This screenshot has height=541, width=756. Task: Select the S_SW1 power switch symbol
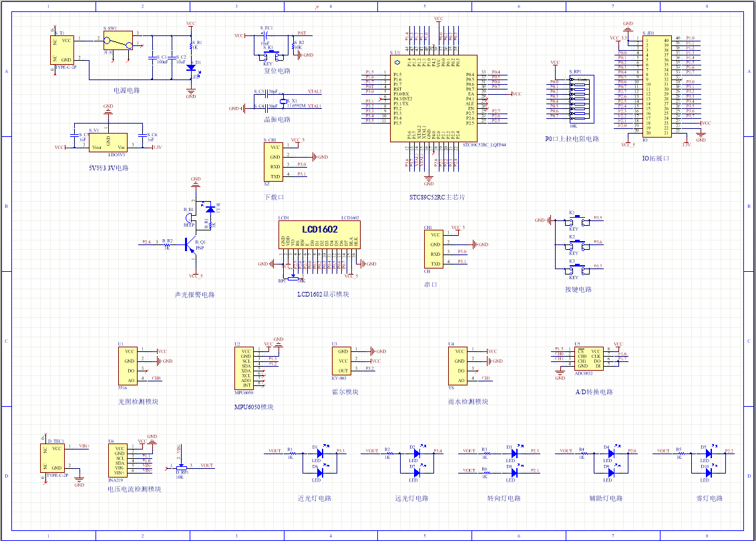[118, 41]
